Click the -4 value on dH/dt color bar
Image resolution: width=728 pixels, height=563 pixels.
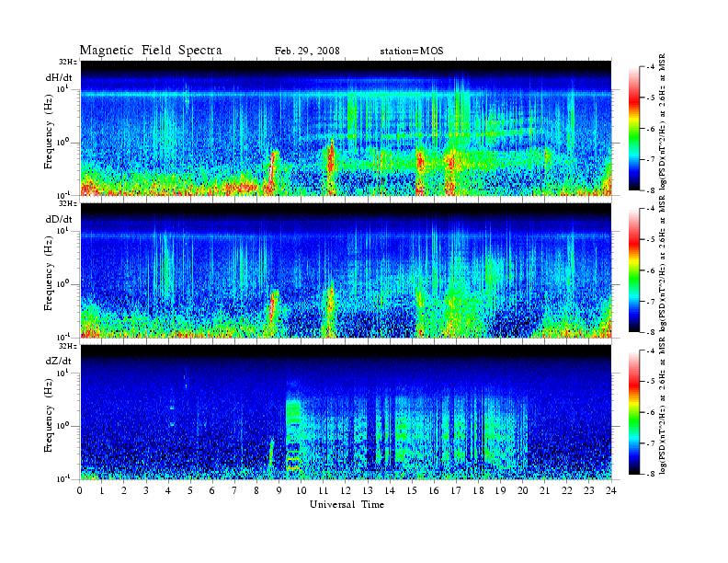click(652, 67)
